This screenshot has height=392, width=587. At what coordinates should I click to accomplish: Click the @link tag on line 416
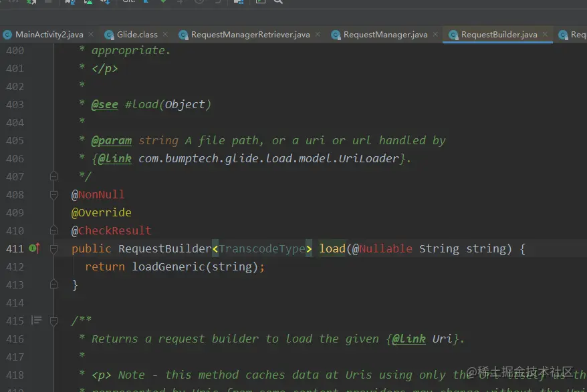408,339
